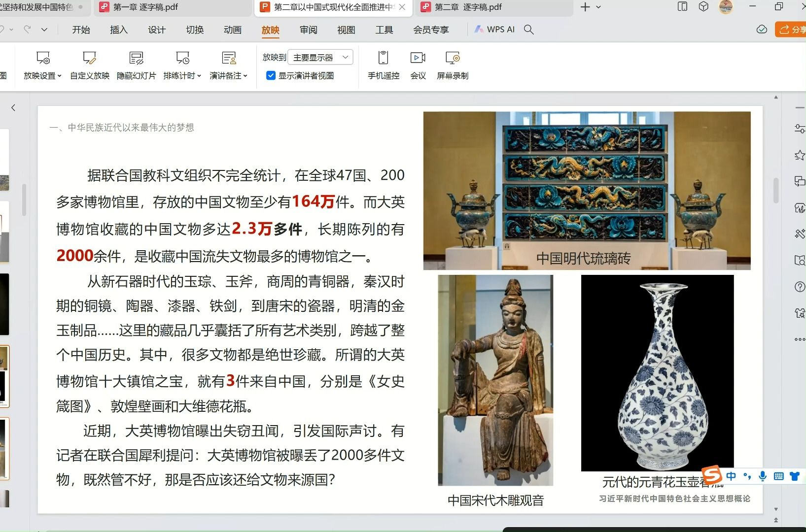Open the 工具 ribbon tab
Screen dimensions: 806x532
pos(384,30)
